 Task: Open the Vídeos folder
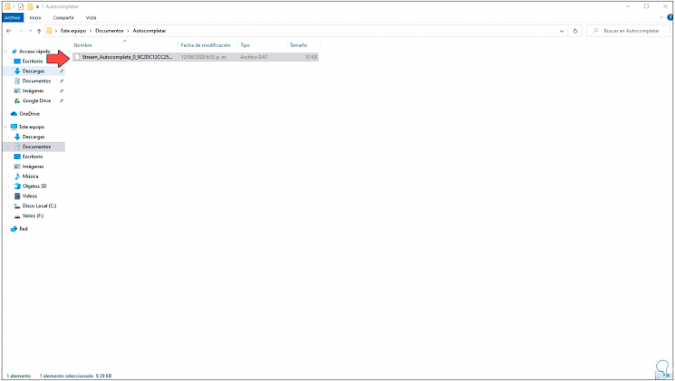30,196
